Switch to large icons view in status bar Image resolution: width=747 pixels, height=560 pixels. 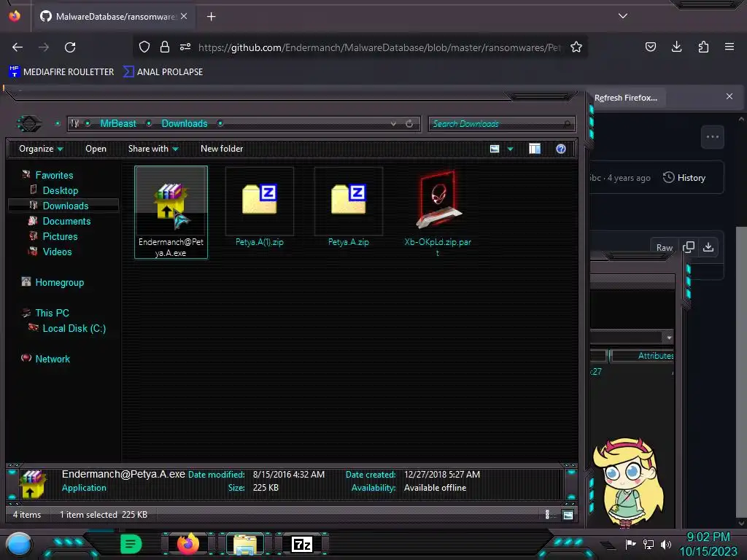568,514
